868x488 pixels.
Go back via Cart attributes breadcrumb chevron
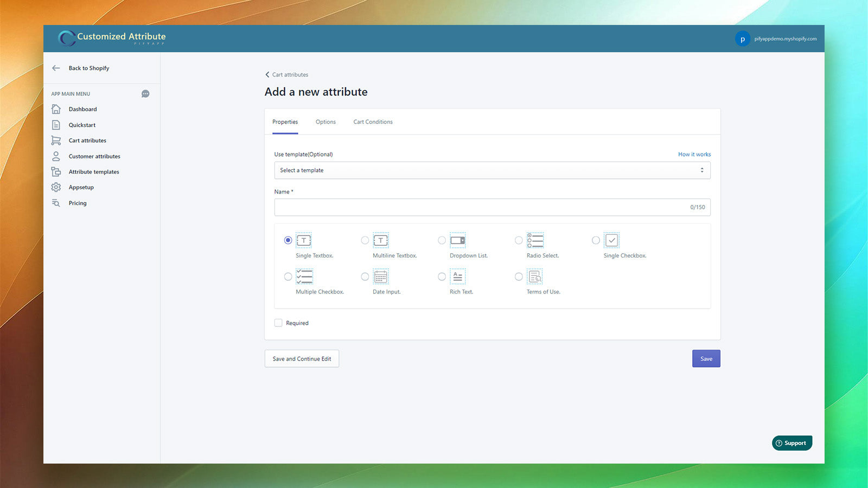pos(267,75)
